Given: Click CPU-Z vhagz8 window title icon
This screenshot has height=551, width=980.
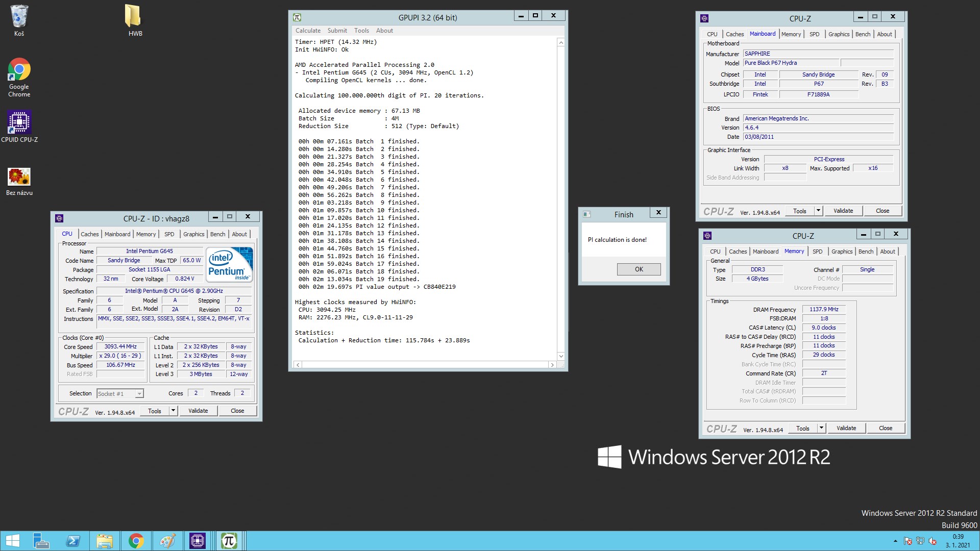Looking at the screenshot, I should click(59, 218).
